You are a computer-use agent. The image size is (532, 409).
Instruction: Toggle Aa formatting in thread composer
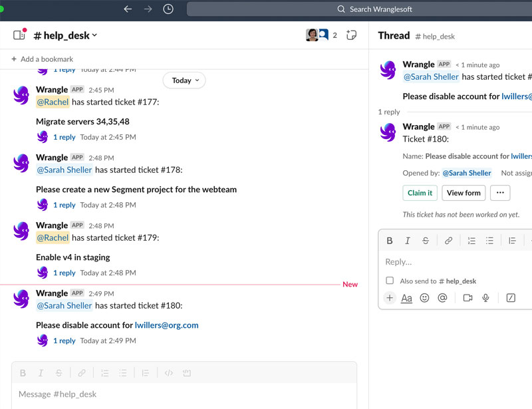coord(406,298)
